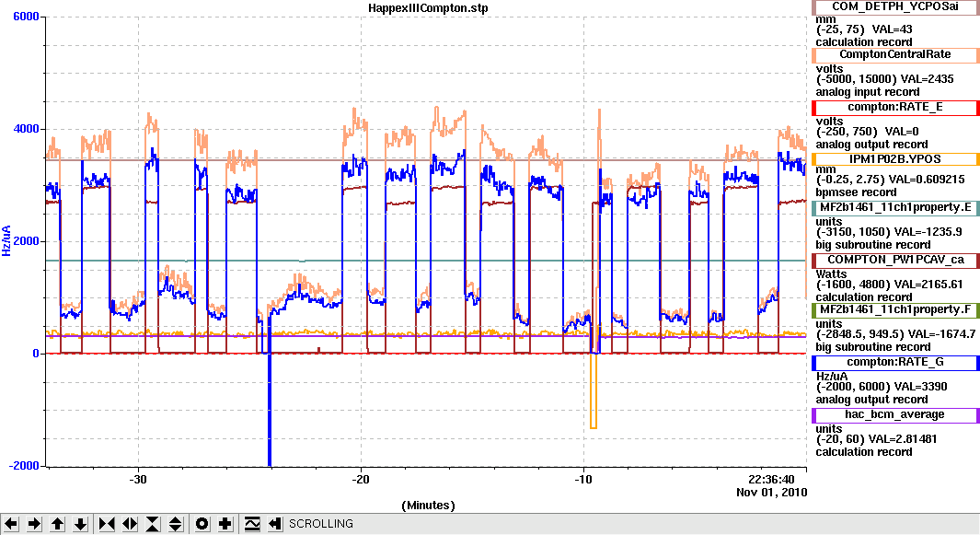
Task: Click the (-0.25, 2.75) VAL=0.609215 text
Action: [x=890, y=180]
